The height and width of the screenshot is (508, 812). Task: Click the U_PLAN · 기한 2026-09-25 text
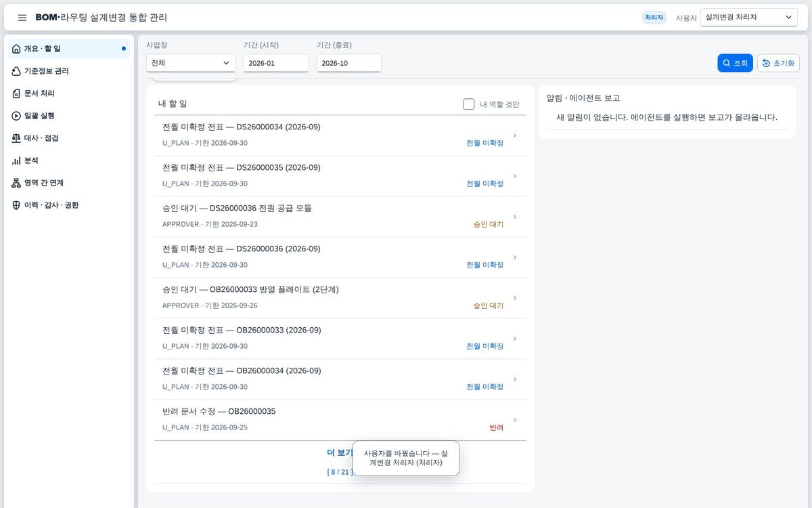click(x=205, y=427)
